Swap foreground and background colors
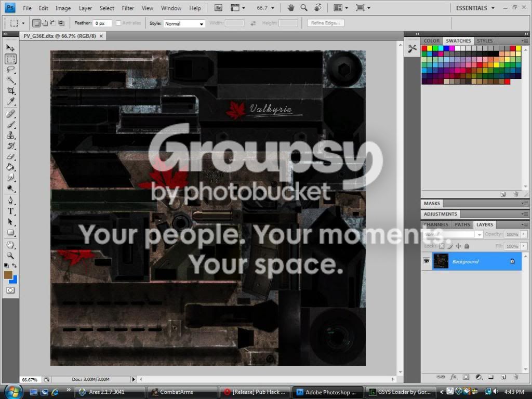This screenshot has height=399, width=532. click(14, 265)
